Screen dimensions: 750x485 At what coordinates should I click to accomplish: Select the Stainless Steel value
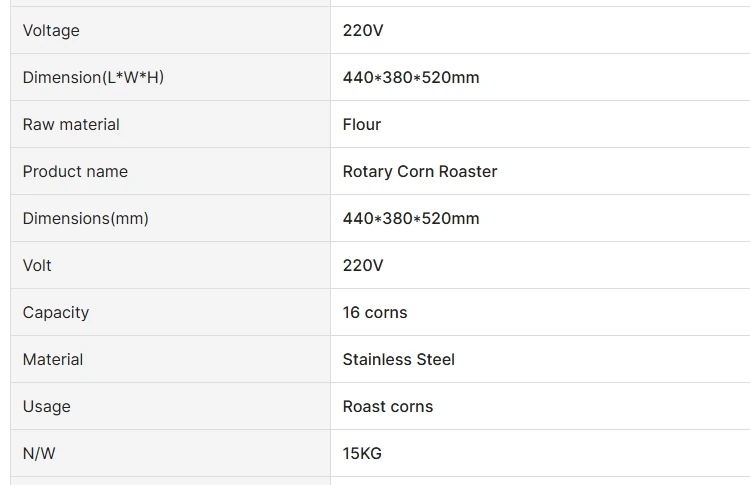click(399, 359)
